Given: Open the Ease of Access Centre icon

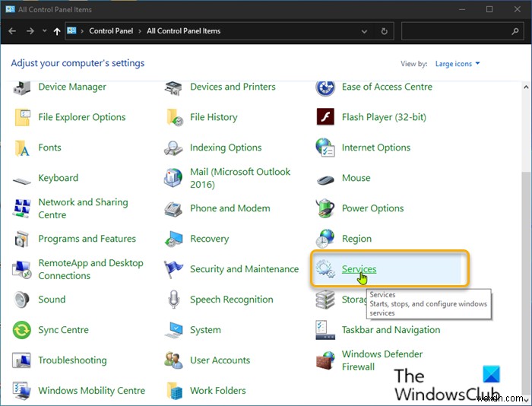Looking at the screenshot, I should (x=325, y=88).
